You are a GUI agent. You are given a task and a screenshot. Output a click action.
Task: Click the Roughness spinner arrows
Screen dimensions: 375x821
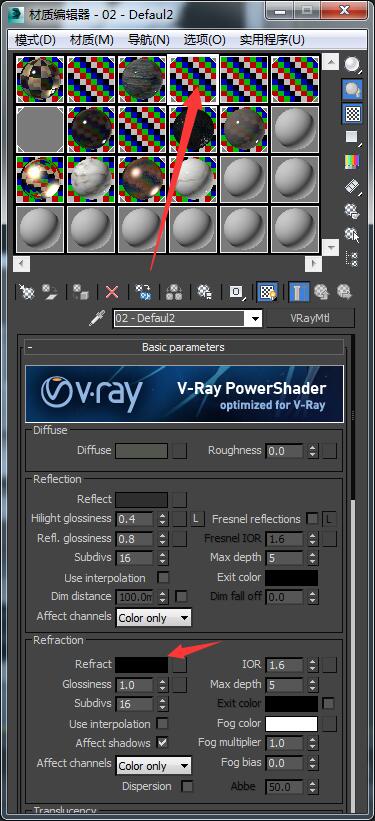(313, 450)
